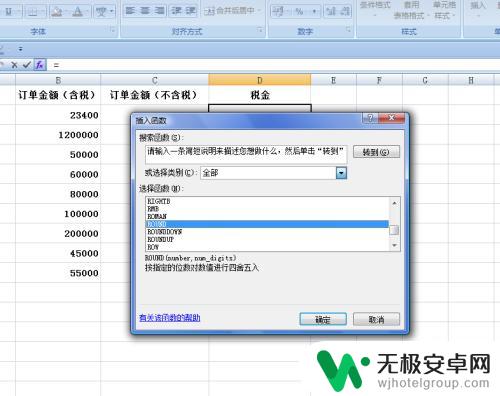
Task: Confirm formula entry with checkmark icon
Action: (27, 65)
